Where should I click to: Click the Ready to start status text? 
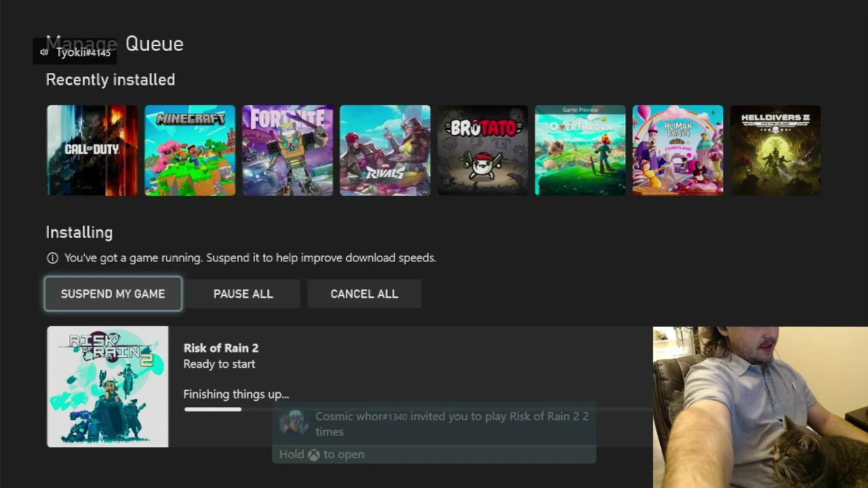click(219, 364)
